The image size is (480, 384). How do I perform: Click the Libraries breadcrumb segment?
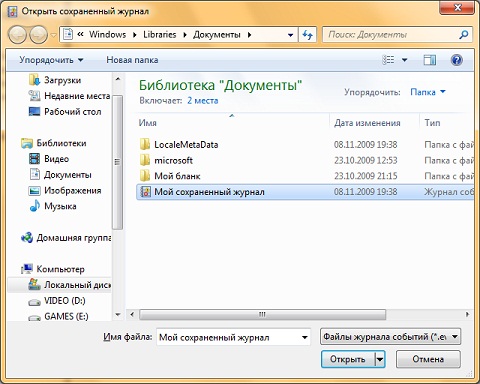(160, 35)
